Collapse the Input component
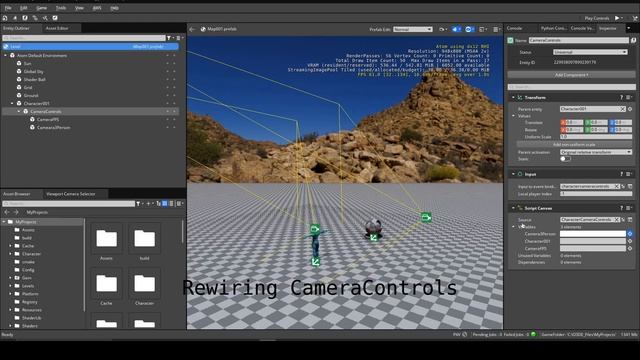Screen dimensions: 640x360 [x=513, y=174]
